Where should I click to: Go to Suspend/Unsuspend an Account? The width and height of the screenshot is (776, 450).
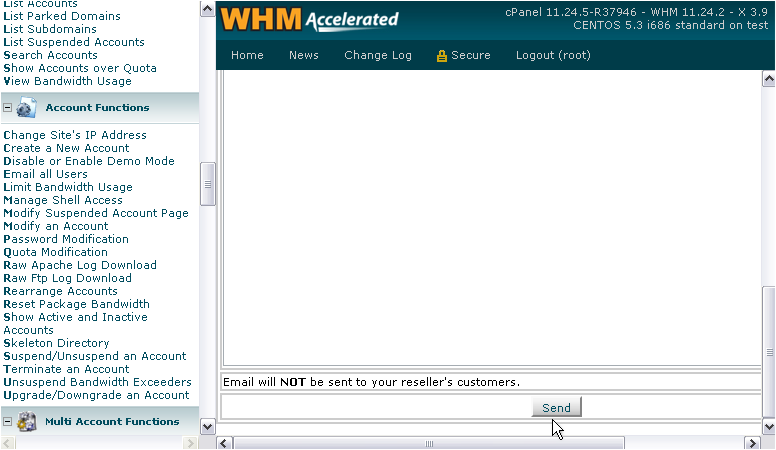(x=94, y=356)
